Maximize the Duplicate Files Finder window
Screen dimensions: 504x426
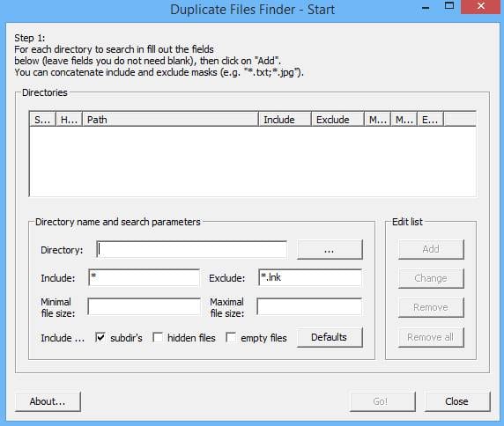point(449,6)
